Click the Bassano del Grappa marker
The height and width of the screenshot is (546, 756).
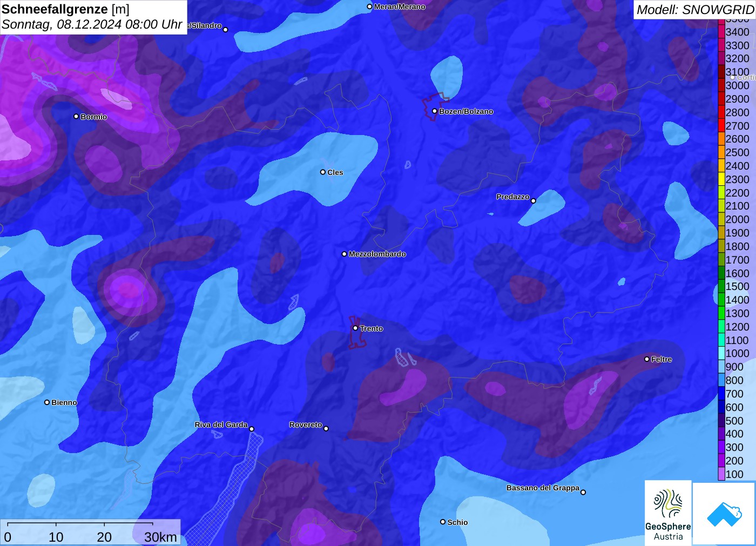583,492
